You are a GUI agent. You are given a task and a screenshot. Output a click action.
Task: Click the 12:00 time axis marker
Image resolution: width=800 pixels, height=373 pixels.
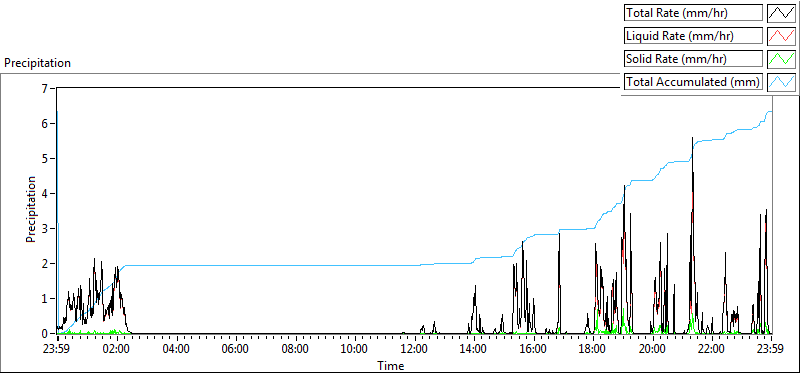click(414, 350)
